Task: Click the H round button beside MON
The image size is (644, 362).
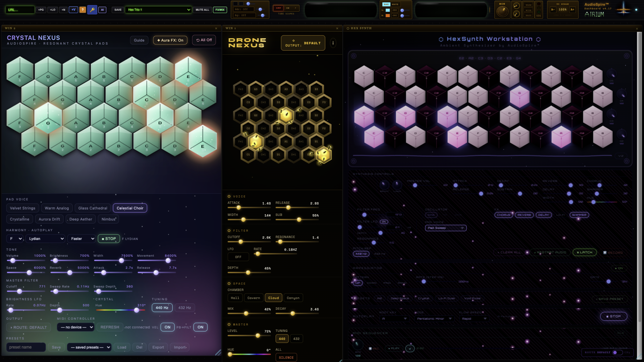Action: pos(517,6)
